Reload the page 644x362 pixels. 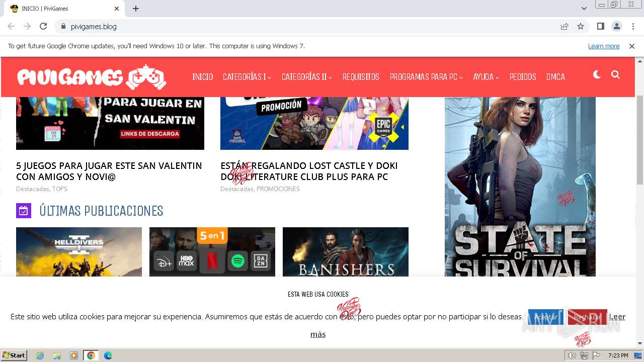(43, 26)
